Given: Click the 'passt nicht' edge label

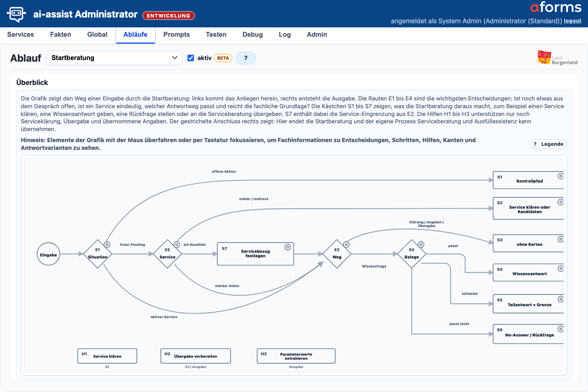Looking at the screenshot, I should coord(459,324).
